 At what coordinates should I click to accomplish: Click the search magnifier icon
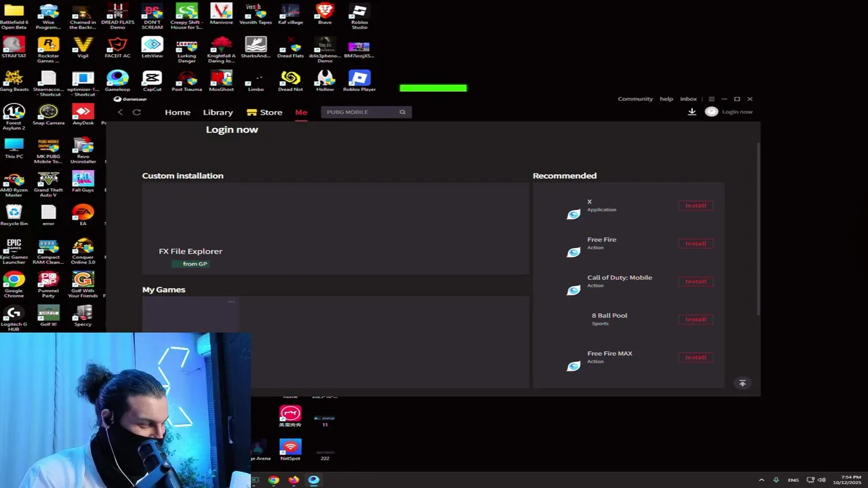click(402, 112)
